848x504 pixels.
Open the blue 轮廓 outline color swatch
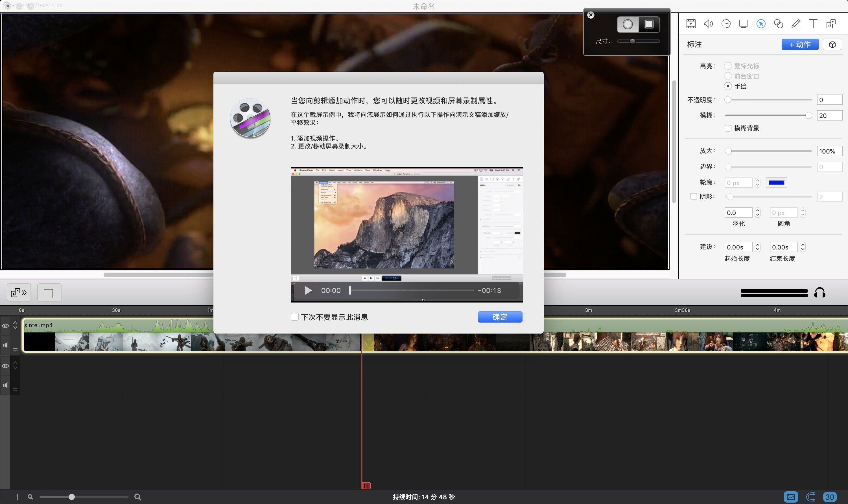pyautogui.click(x=776, y=183)
